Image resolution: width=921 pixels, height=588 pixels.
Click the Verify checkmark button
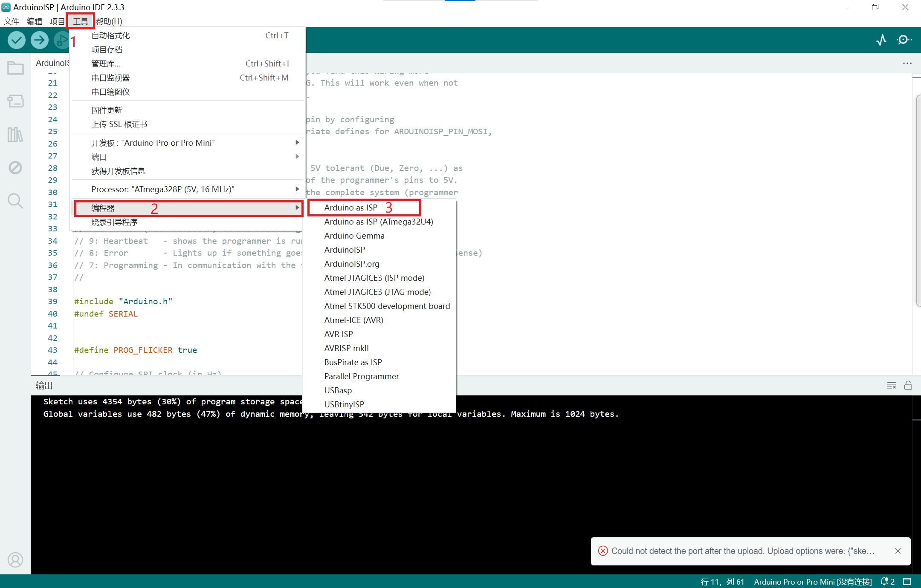[x=17, y=40]
